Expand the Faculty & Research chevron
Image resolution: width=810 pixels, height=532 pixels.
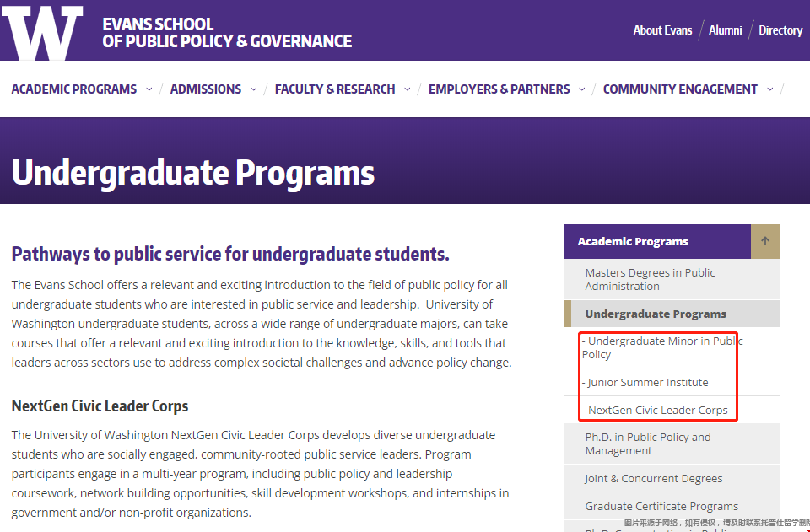(407, 89)
